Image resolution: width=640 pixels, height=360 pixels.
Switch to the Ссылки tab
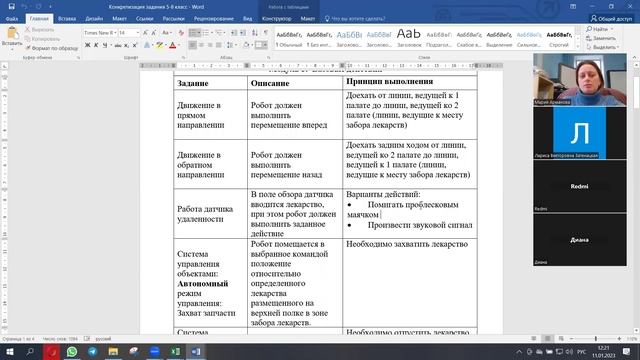click(x=144, y=18)
